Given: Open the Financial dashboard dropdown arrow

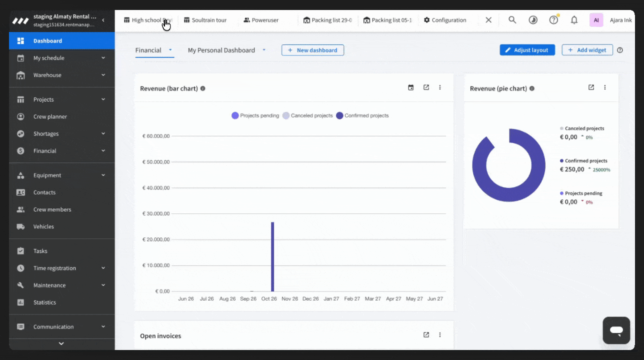Looking at the screenshot, I should coord(170,50).
